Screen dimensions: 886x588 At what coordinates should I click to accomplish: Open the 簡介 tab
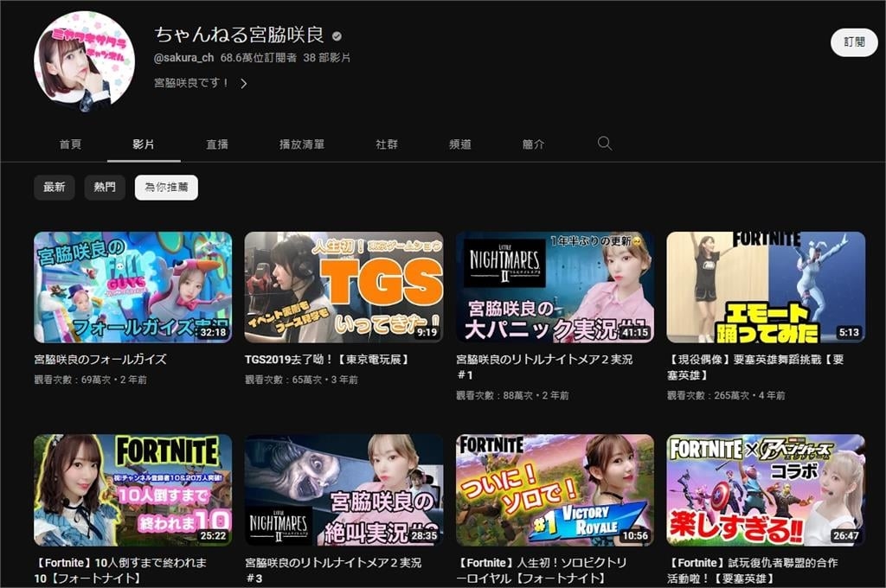(533, 144)
